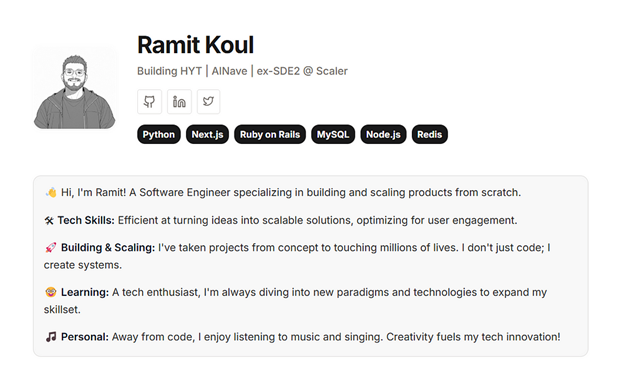Screen dimensions: 624x371
Task: Select the Python skill tag
Action: (159, 135)
